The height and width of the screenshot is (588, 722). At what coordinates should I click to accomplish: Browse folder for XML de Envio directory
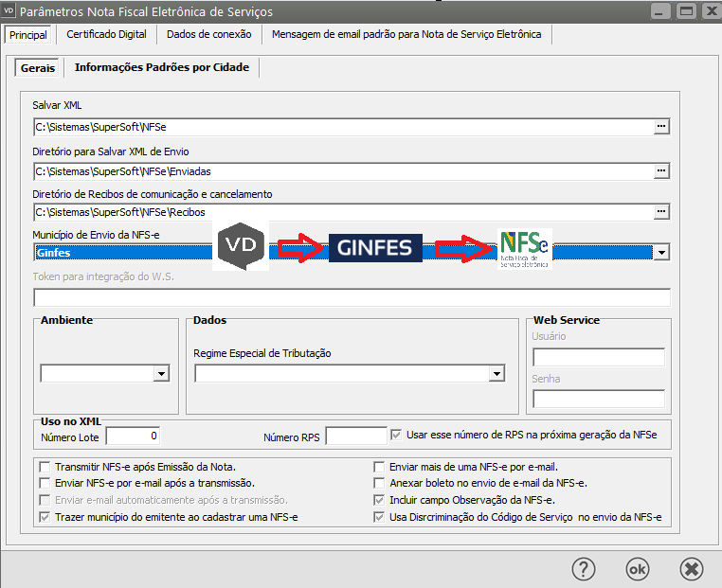661,171
